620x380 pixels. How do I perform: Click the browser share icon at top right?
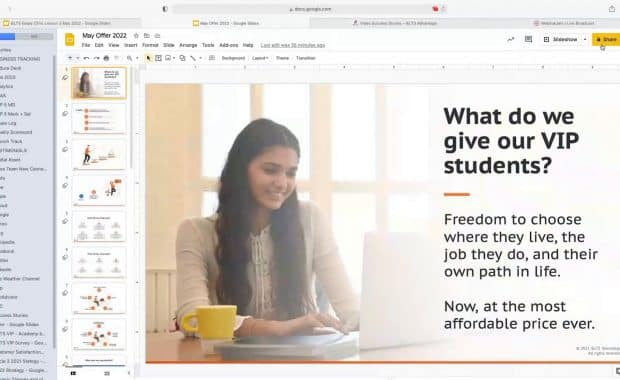[x=612, y=9]
